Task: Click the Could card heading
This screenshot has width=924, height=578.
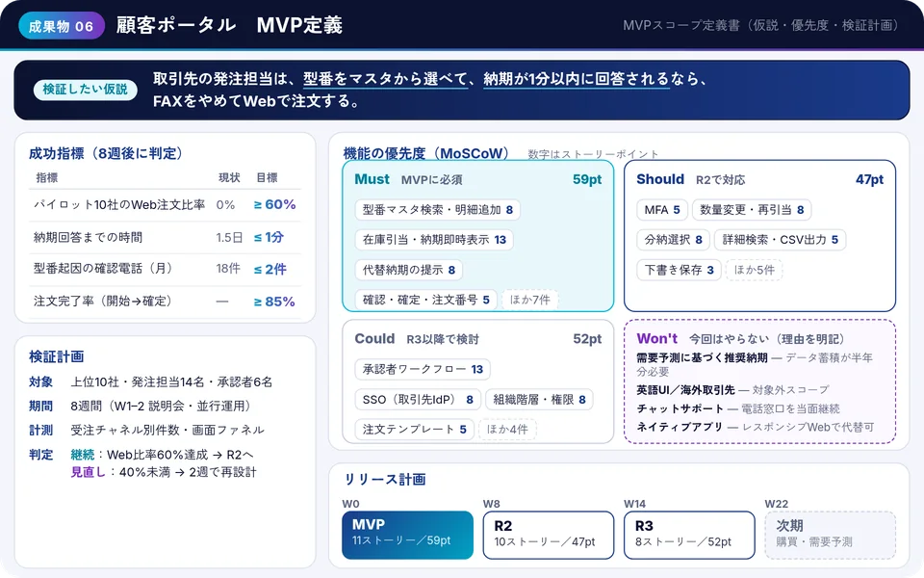Action: (374, 339)
